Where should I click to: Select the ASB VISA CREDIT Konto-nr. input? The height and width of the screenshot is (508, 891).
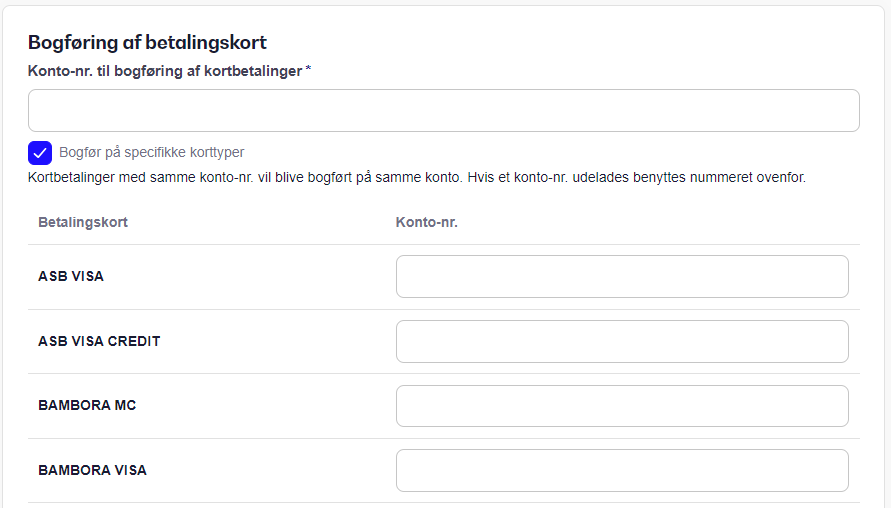click(x=622, y=342)
